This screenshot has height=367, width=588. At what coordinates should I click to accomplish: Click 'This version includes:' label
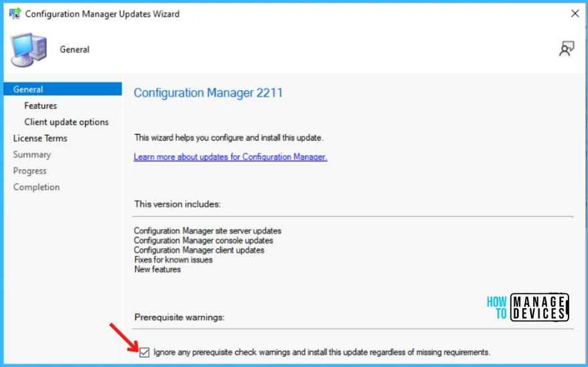pos(177,204)
